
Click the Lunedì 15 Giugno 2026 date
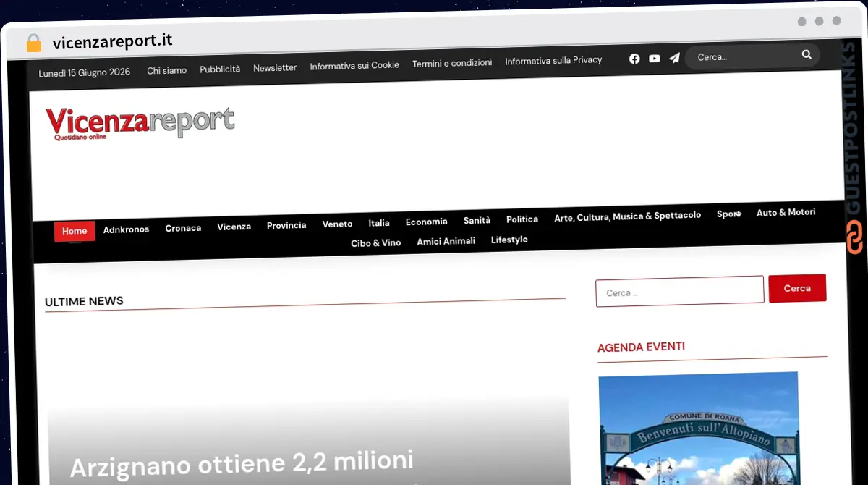tap(85, 72)
